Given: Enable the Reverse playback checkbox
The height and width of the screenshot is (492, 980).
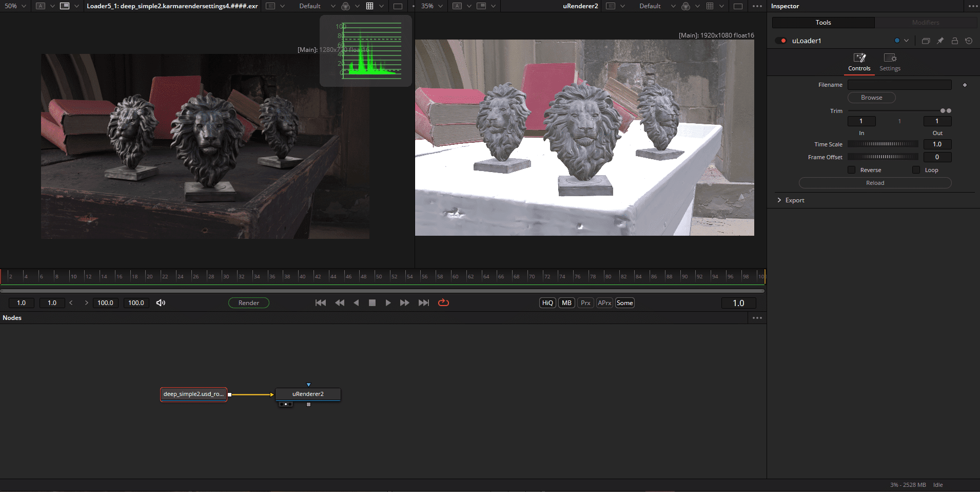Looking at the screenshot, I should pyautogui.click(x=851, y=169).
